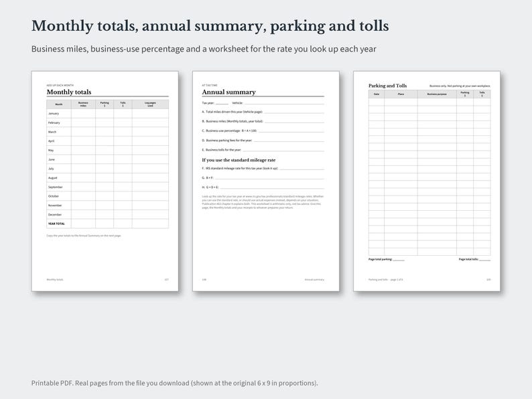532x399 pixels.
Task: Click the note 'Copy the year totals'
Action: 84,236
